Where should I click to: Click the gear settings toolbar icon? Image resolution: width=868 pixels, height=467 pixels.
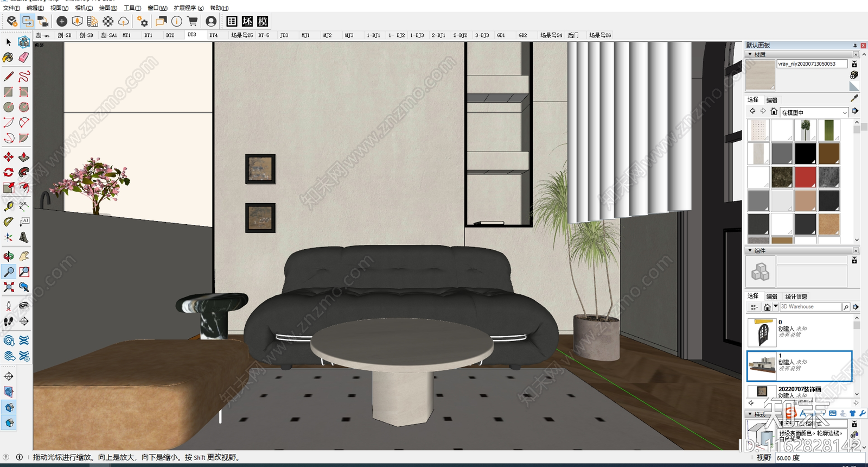pyautogui.click(x=142, y=21)
